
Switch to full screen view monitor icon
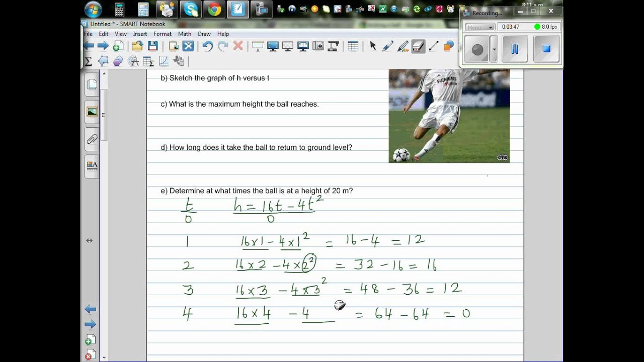click(273, 46)
